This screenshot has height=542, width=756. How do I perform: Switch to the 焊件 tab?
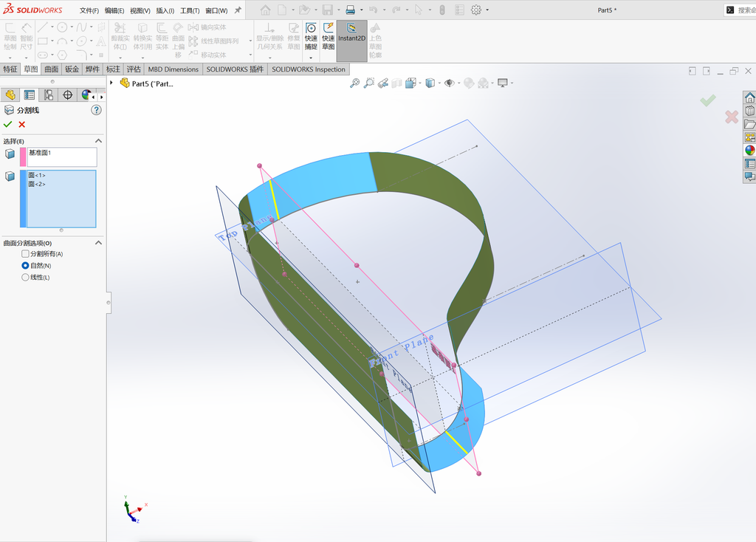coord(92,69)
